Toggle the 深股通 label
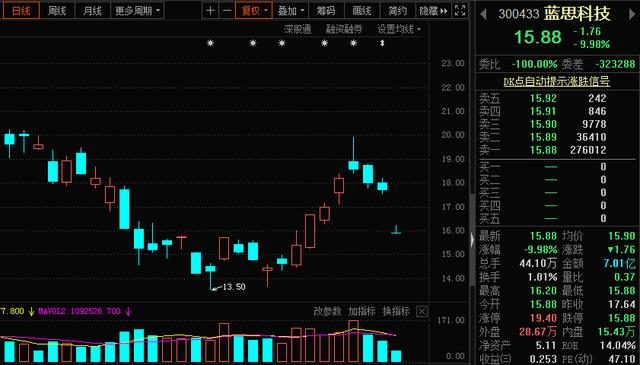Viewport: 640px width, 365px height. 298,29
